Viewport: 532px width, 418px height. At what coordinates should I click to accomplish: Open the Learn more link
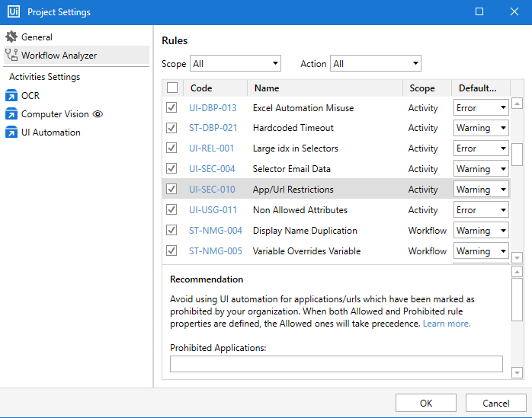[x=447, y=324]
